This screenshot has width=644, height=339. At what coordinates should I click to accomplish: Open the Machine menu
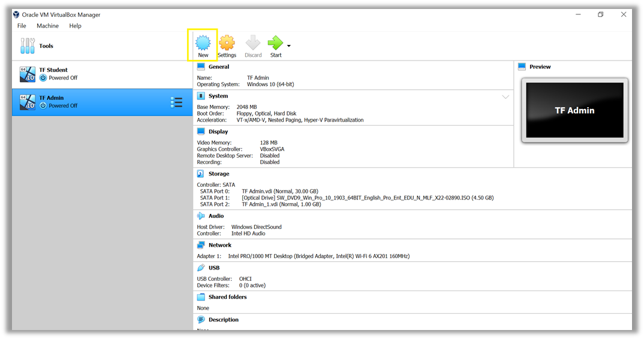[x=47, y=25]
